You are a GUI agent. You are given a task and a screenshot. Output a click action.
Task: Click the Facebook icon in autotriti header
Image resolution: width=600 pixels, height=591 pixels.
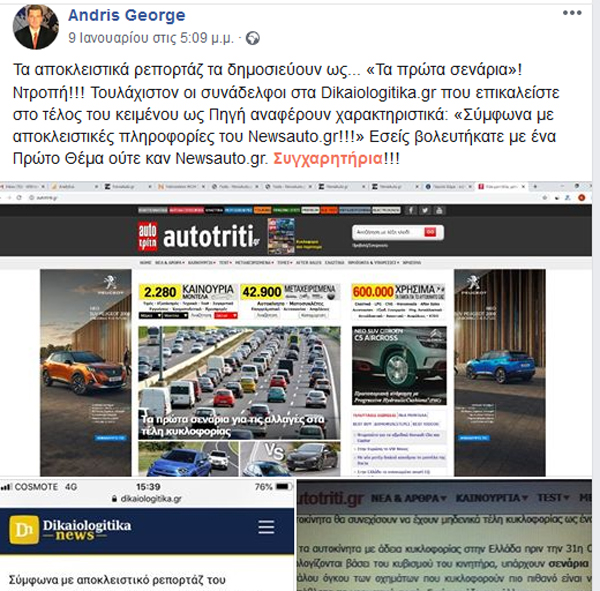(411, 210)
